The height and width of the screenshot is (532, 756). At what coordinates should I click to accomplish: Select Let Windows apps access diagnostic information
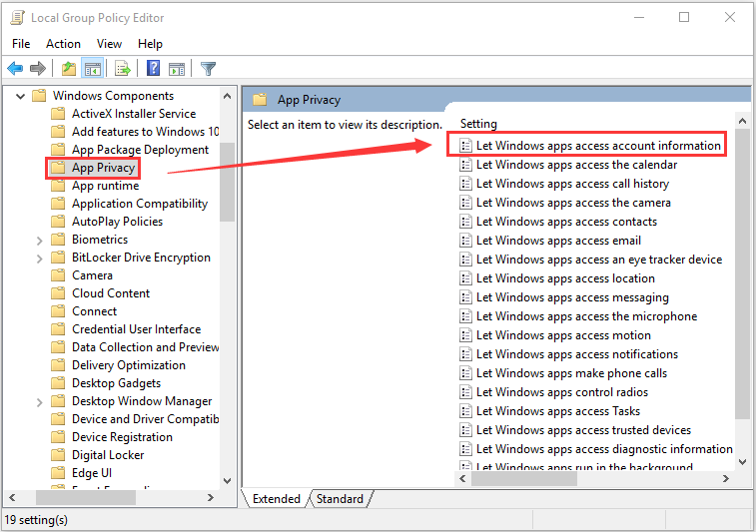click(x=604, y=449)
